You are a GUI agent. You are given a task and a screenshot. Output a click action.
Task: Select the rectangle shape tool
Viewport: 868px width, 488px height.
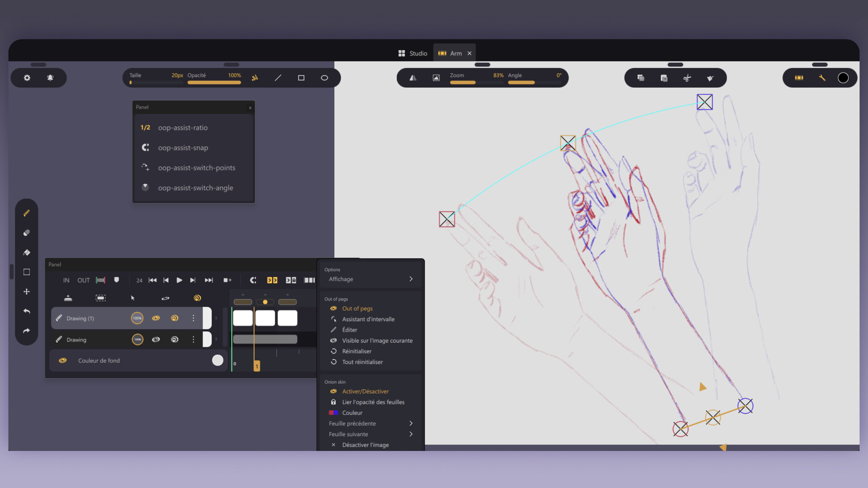[301, 78]
